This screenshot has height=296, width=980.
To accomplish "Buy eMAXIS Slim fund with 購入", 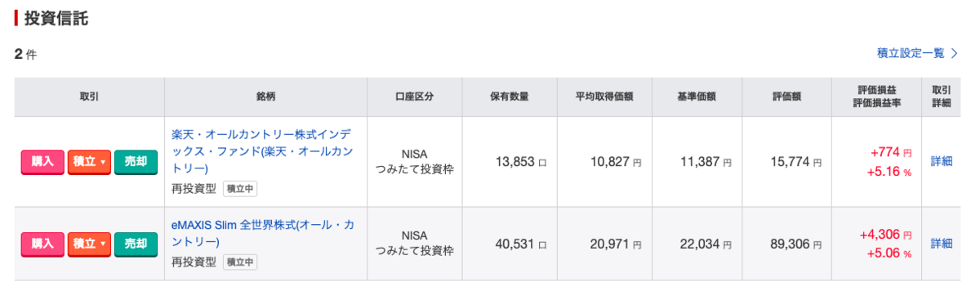I will (42, 244).
